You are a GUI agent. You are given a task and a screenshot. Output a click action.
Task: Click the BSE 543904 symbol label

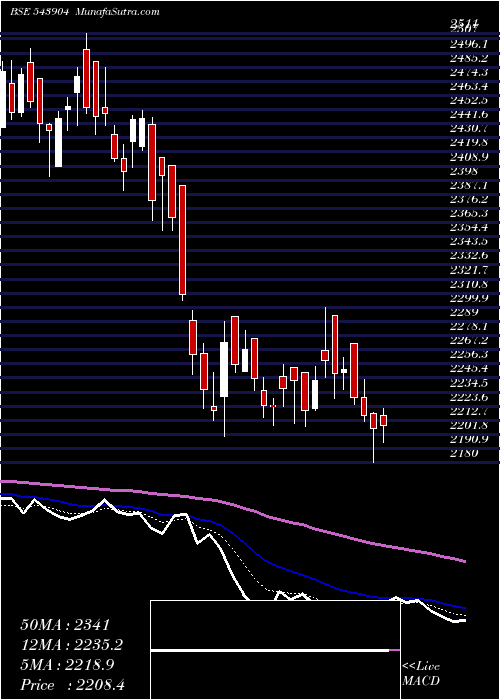click(x=39, y=12)
